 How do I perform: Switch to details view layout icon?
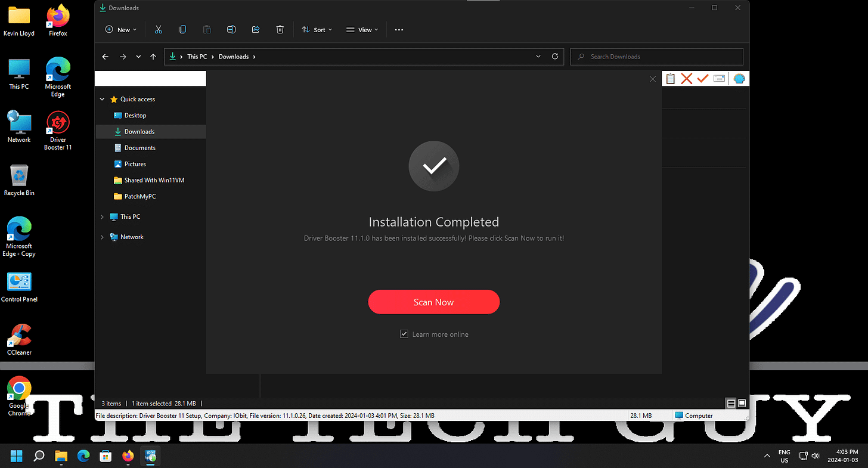[x=731, y=403]
